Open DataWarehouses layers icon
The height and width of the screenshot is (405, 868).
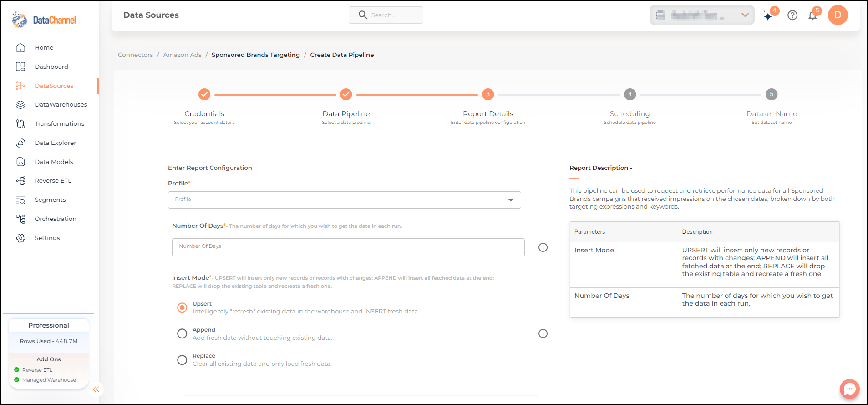click(x=20, y=105)
